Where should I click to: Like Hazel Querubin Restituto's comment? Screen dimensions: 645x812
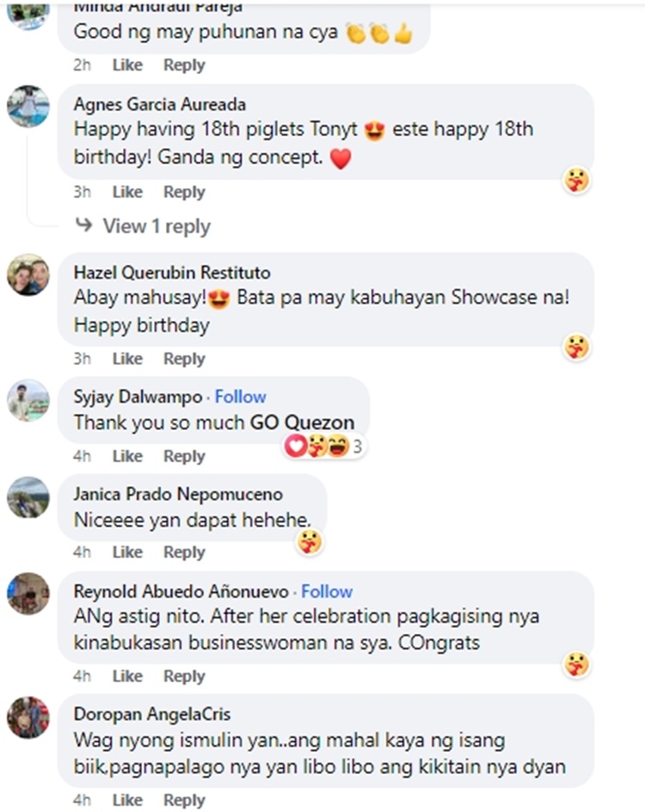tap(127, 359)
